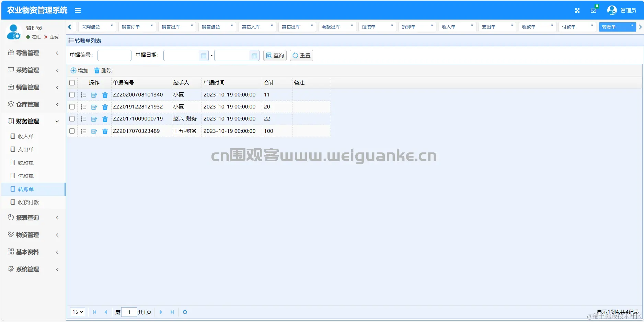Image resolution: width=644 pixels, height=322 pixels.
Task: Open page size dropdown showing 15
Action: pos(78,312)
